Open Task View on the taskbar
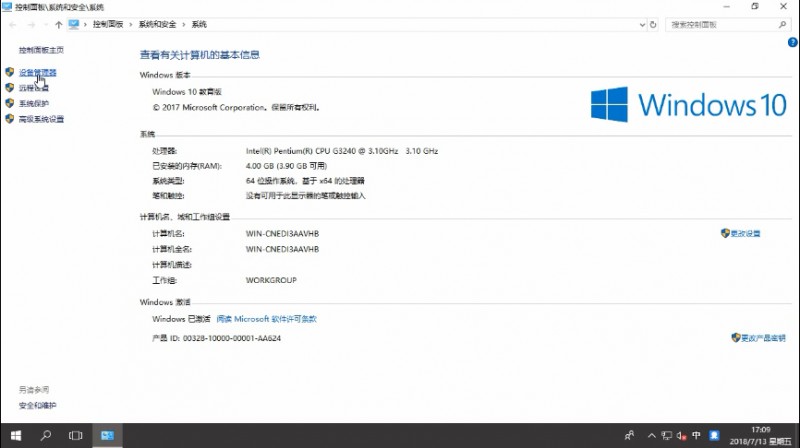 pos(76,435)
